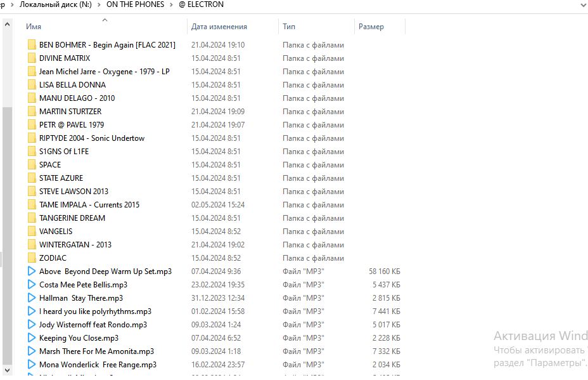The height and width of the screenshot is (380, 588).
Task: Click the date 31.12.2023 12:34
Action: [218, 298]
